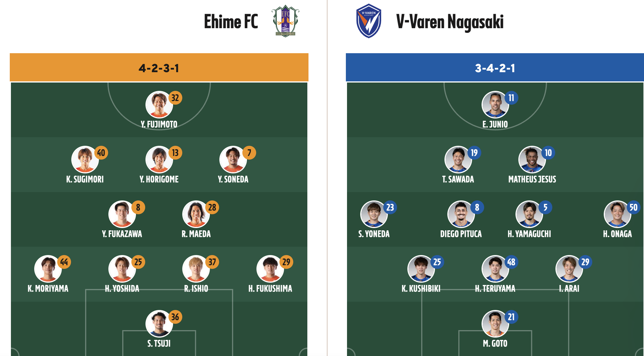The width and height of the screenshot is (644, 356).
Task: Open goalkeeper S. Tsuji's photo
Action: [x=159, y=324]
